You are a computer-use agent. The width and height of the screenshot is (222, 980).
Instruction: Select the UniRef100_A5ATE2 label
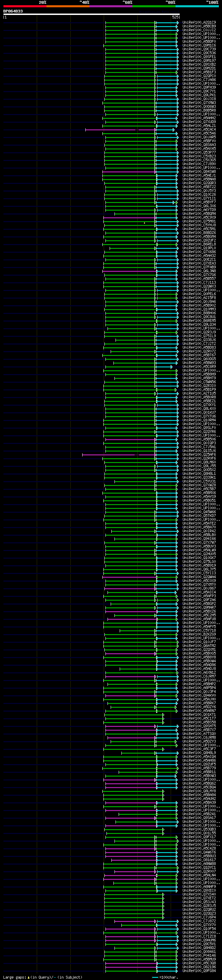pos(199,523)
